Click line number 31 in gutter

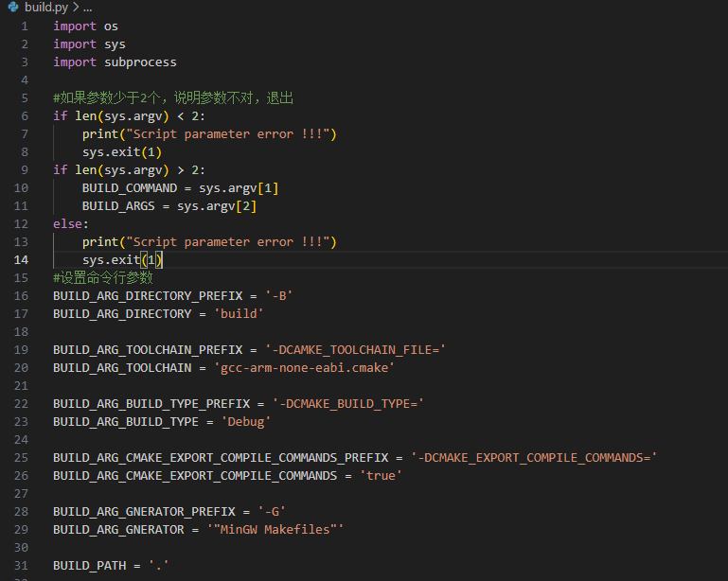pos(21,566)
